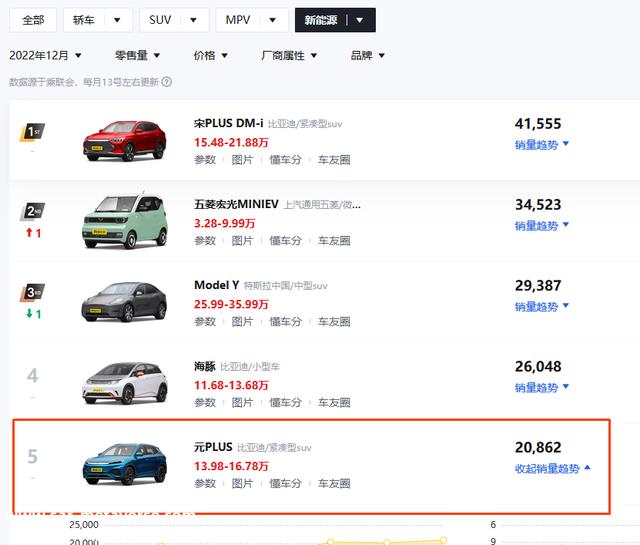The height and width of the screenshot is (545, 640).
Task: Expand the 轿车 dropdown arrow
Action: coord(117,20)
